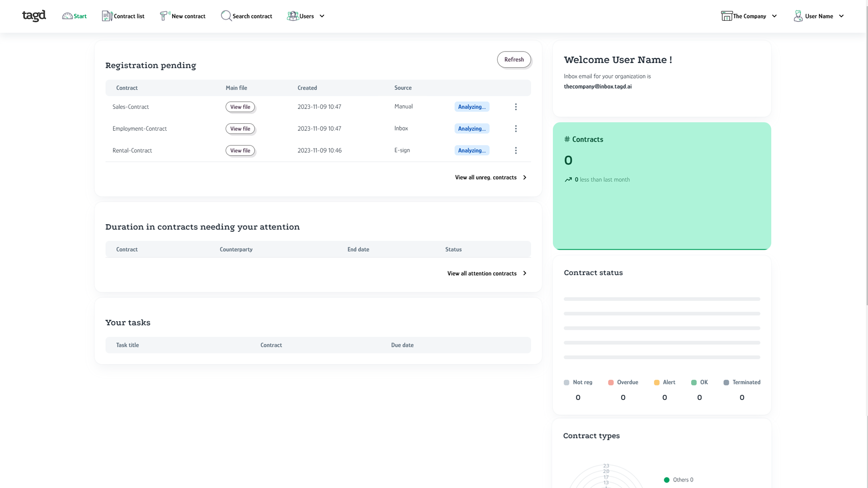
Task: Click the New contract icon
Action: (165, 16)
